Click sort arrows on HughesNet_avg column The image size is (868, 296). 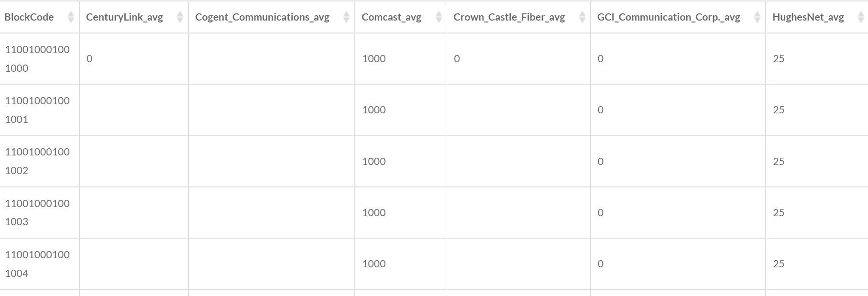click(x=861, y=17)
